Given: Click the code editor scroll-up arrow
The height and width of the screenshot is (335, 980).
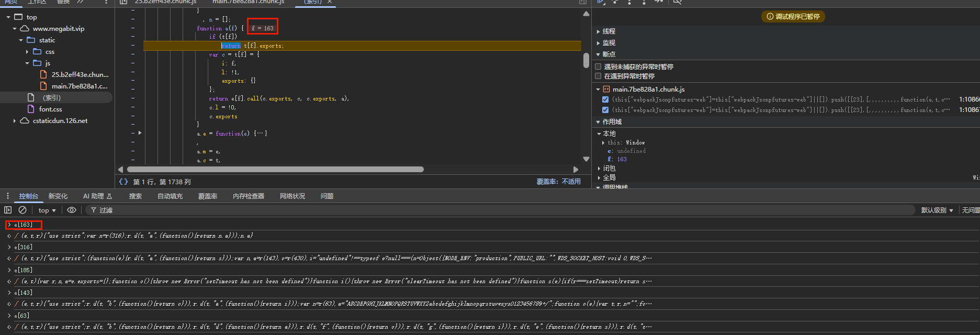Looking at the screenshot, I should (x=586, y=14).
